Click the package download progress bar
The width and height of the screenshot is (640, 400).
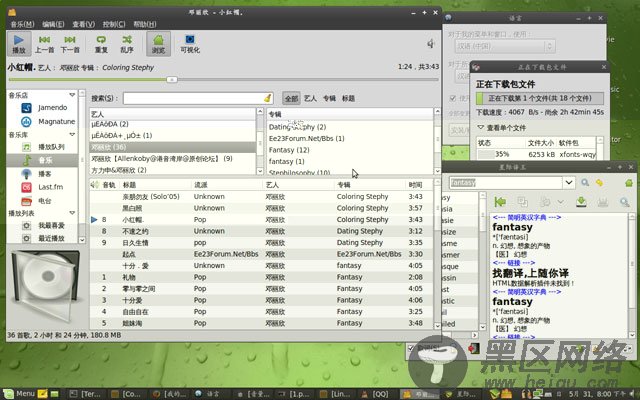coord(540,98)
